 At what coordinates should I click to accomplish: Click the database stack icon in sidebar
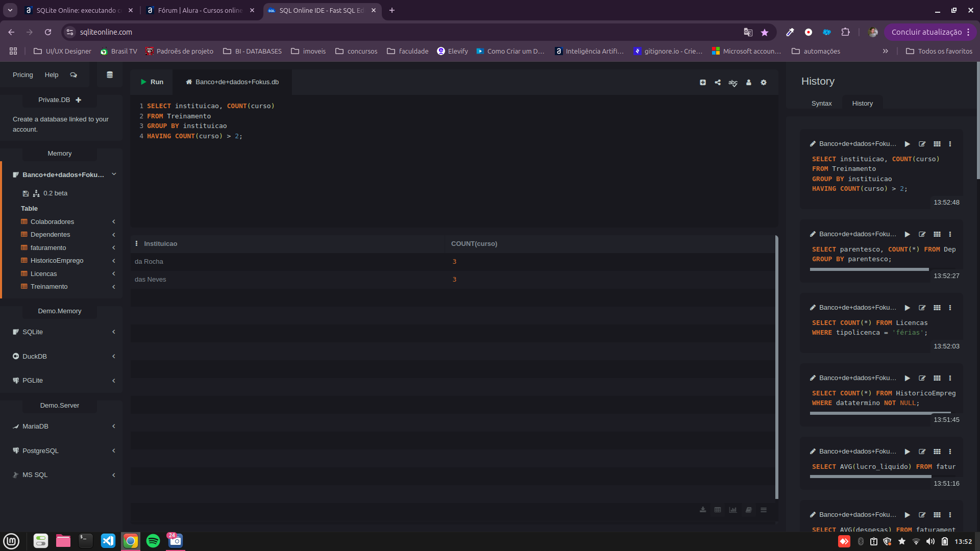click(x=109, y=75)
